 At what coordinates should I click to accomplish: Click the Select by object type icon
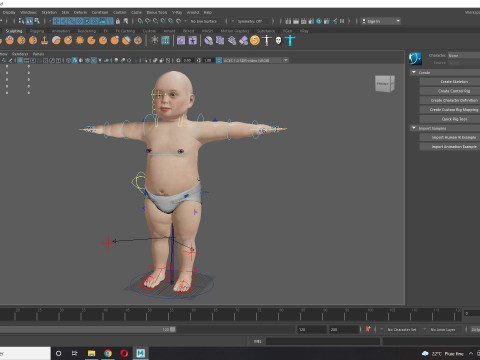pyautogui.click(x=29, y=21)
